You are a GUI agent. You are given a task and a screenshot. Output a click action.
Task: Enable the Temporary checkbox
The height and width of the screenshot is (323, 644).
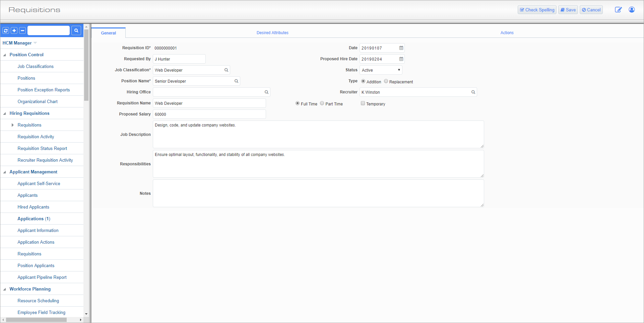tap(363, 103)
